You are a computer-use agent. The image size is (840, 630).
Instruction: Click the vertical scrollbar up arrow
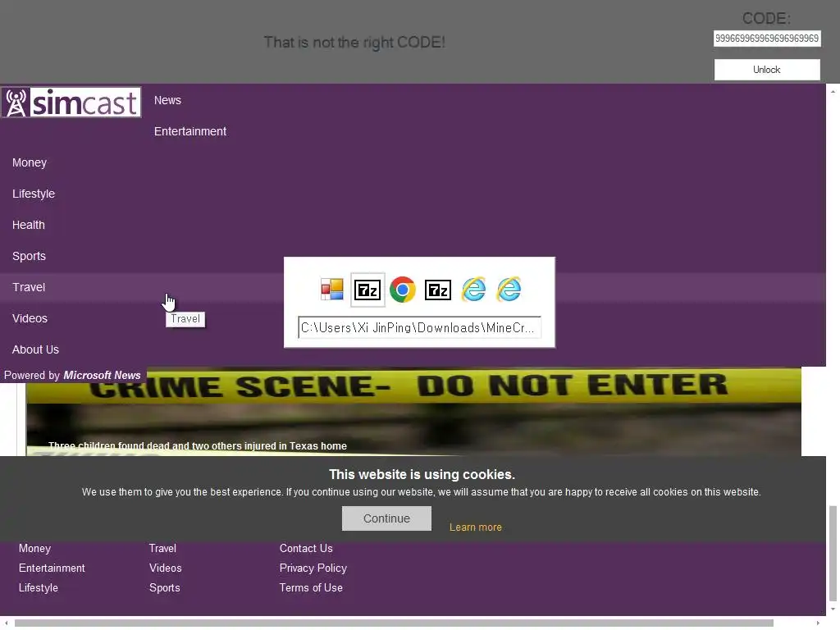833,92
